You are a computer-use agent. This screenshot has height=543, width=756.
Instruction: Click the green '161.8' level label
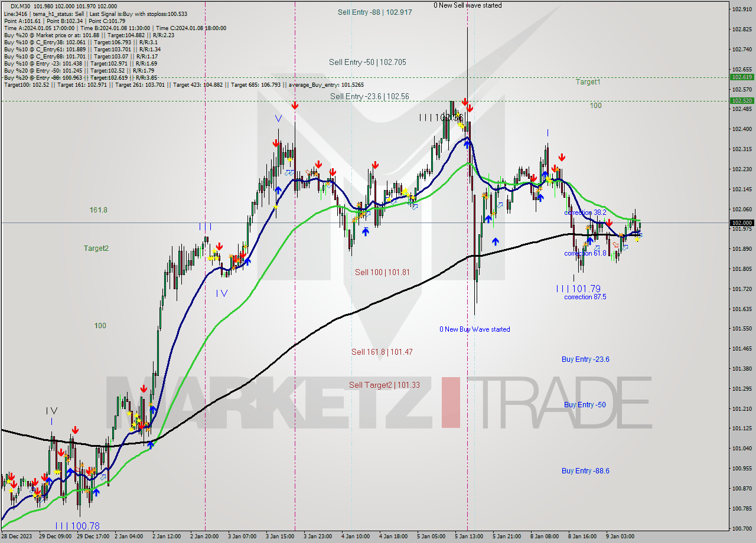[98, 210]
